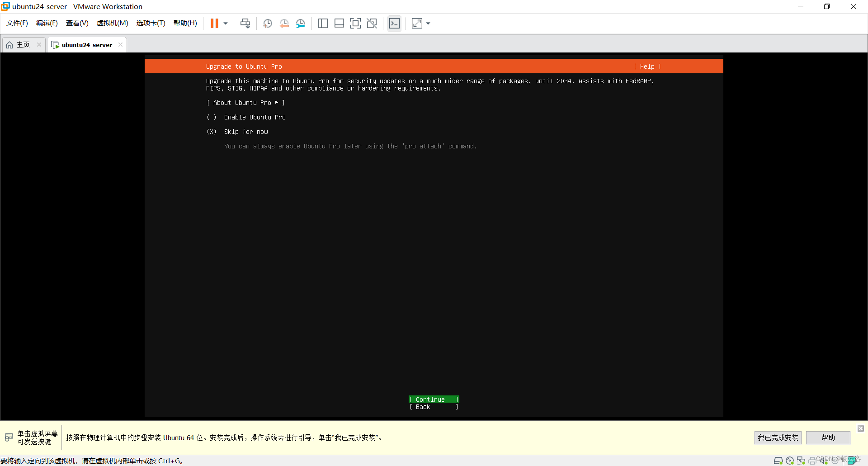This screenshot has height=466, width=868.
Task: Click the Send Ctrl+Alt+Del toolbar icon
Action: click(x=245, y=24)
